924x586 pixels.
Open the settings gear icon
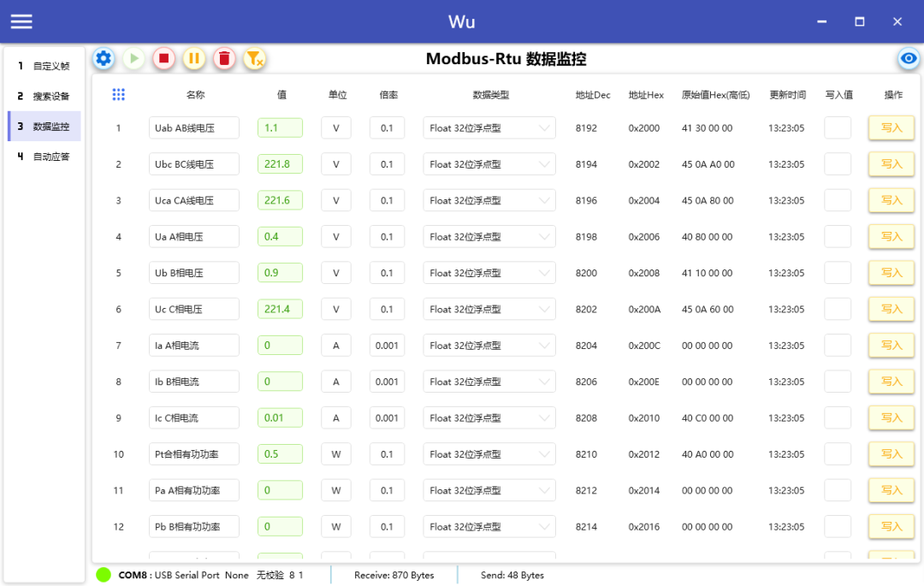point(104,58)
